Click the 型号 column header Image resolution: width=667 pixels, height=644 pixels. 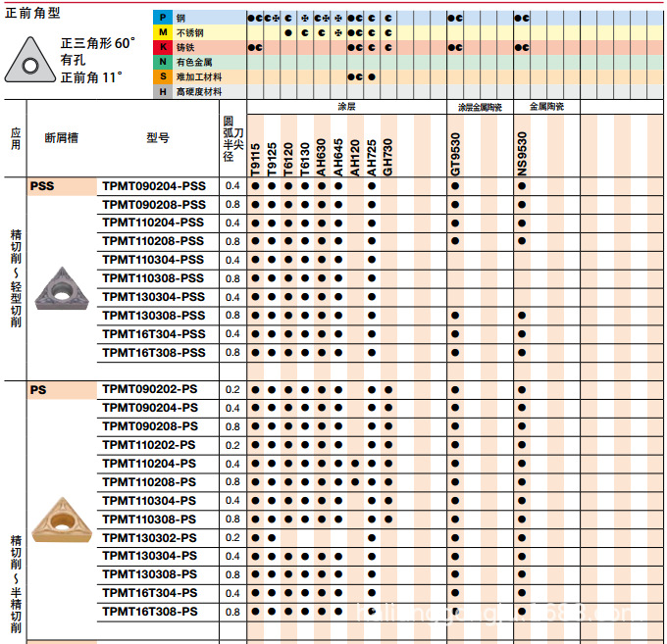[157, 137]
